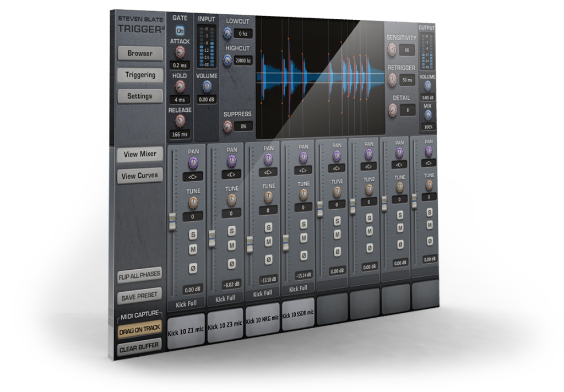This screenshot has width=564, height=392.
Task: Click the Output Volume knob
Action: point(427,86)
